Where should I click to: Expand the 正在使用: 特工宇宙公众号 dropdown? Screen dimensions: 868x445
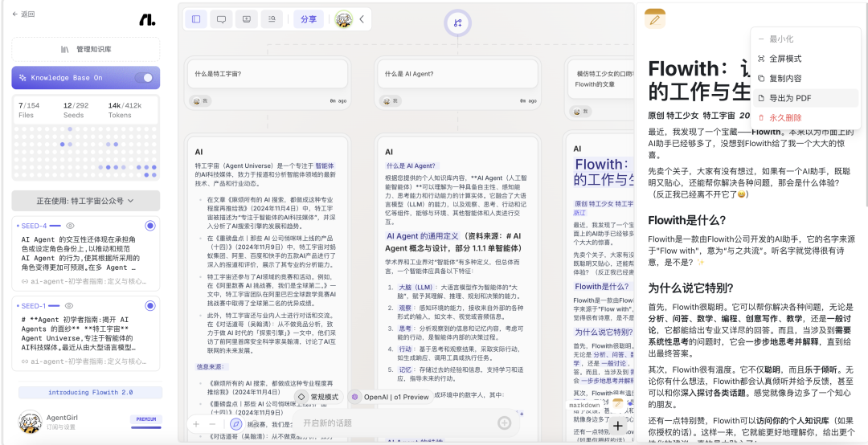pyautogui.click(x=85, y=201)
